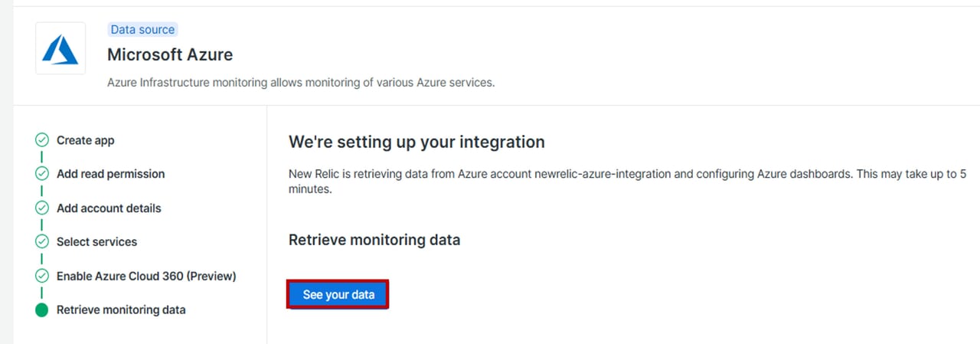Click the Data source badge

tap(142, 30)
